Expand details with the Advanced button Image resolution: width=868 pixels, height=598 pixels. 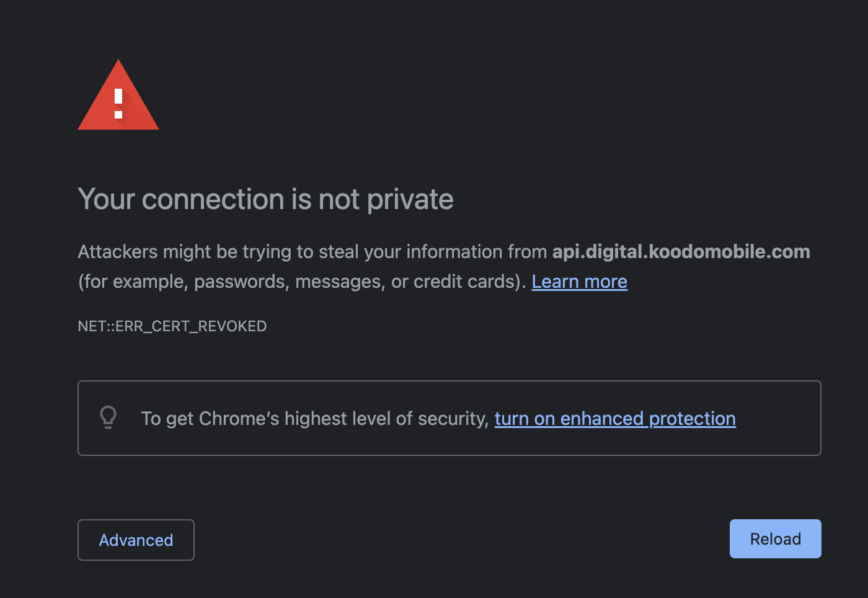point(136,540)
